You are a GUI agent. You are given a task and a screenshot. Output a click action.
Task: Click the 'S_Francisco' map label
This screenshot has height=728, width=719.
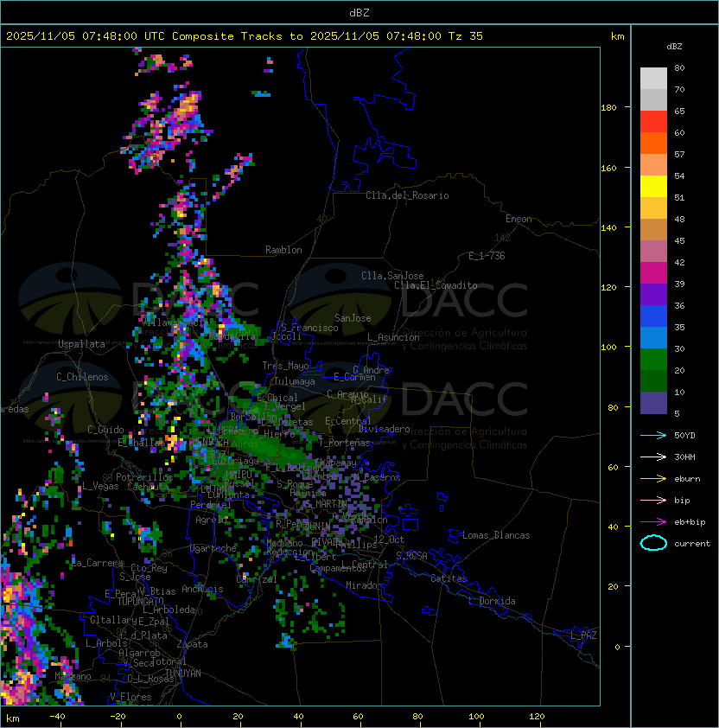click(x=309, y=328)
